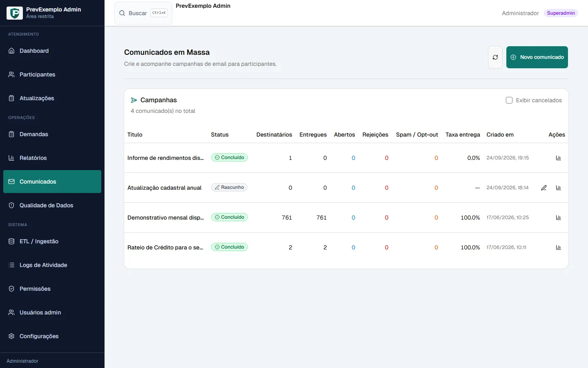Click the Destinatários column header

click(274, 135)
